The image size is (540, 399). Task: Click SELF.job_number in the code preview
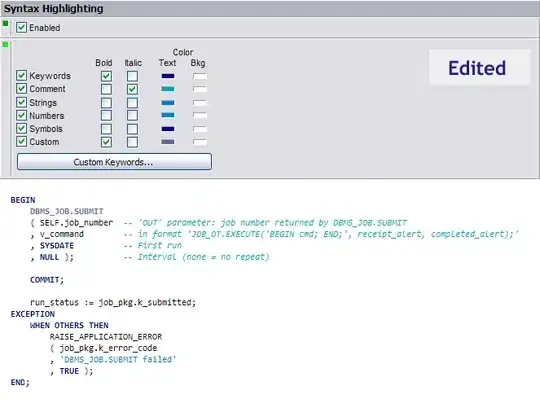76,223
